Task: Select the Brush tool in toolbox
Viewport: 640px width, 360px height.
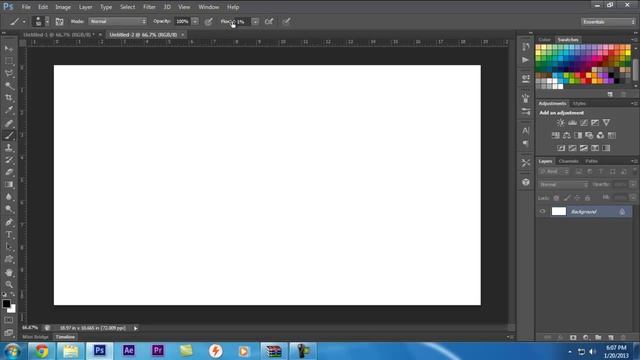Action: [x=9, y=136]
